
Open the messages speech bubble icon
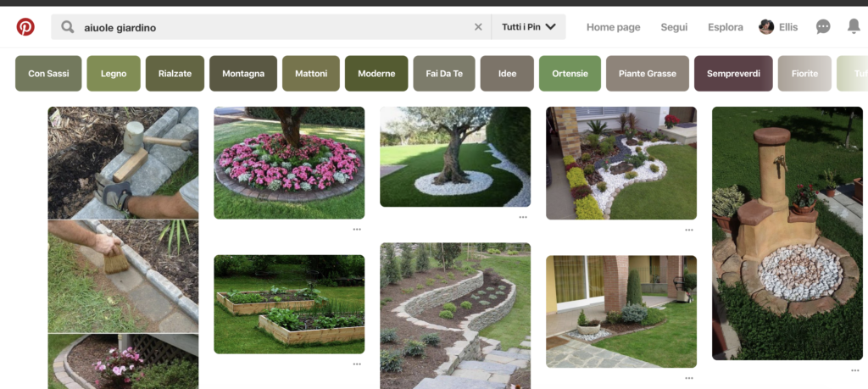(823, 27)
